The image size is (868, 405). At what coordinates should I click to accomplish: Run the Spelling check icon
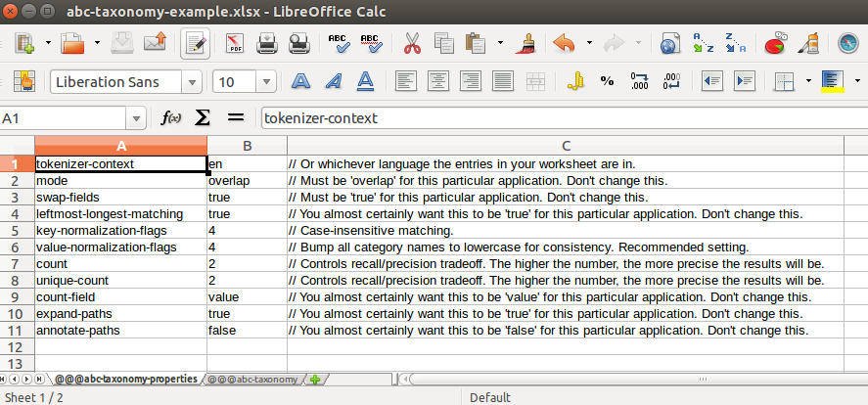tap(339, 43)
